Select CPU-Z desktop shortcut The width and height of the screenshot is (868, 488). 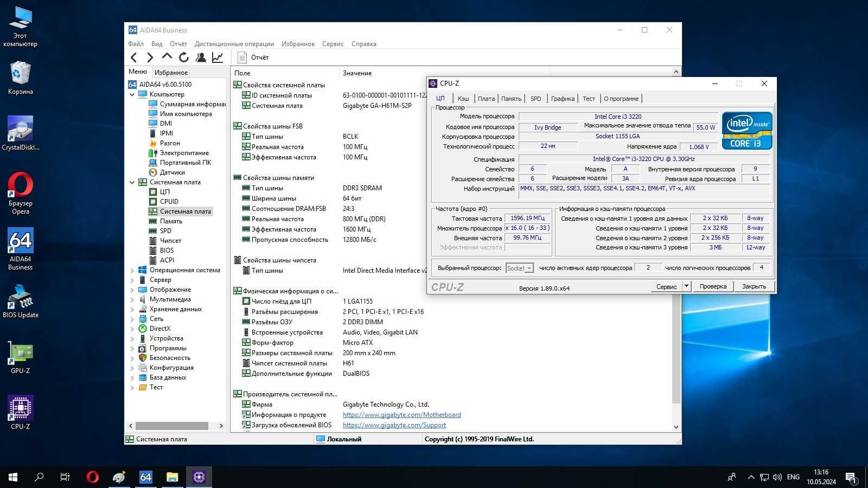[20, 413]
